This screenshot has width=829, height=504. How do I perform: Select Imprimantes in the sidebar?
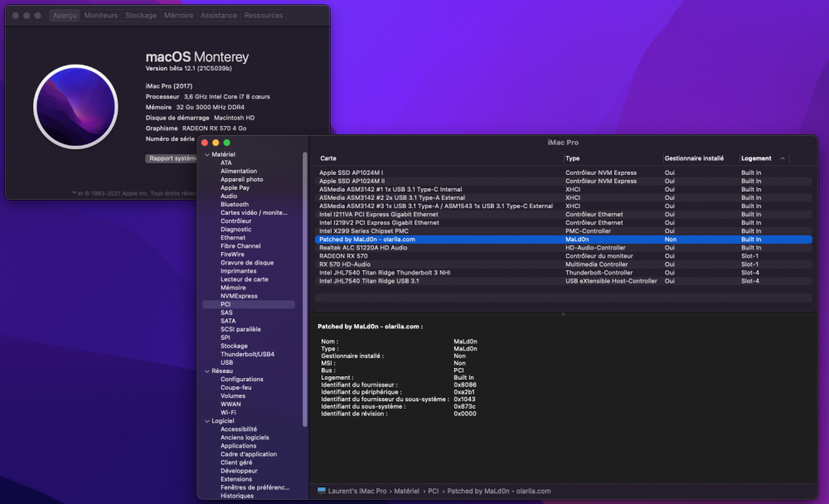(x=238, y=271)
